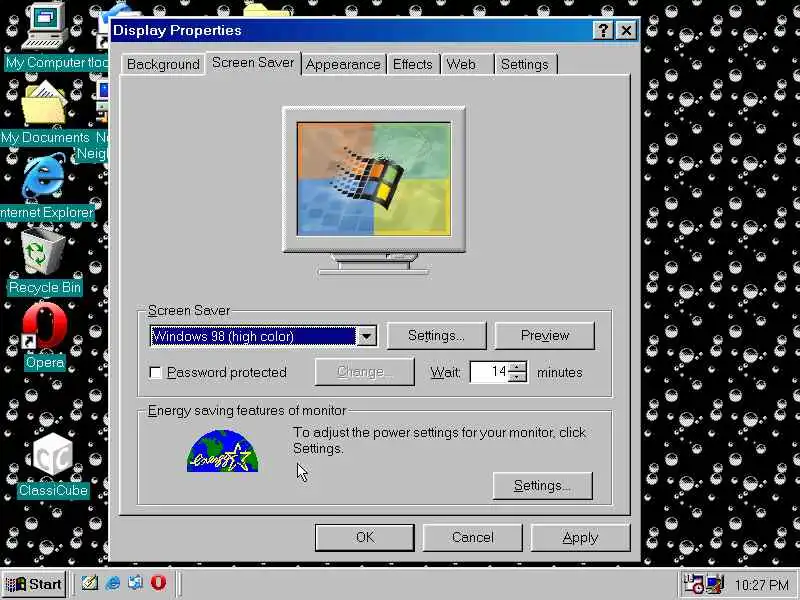Open the Start menu
The width and height of the screenshot is (800, 600).
click(34, 584)
